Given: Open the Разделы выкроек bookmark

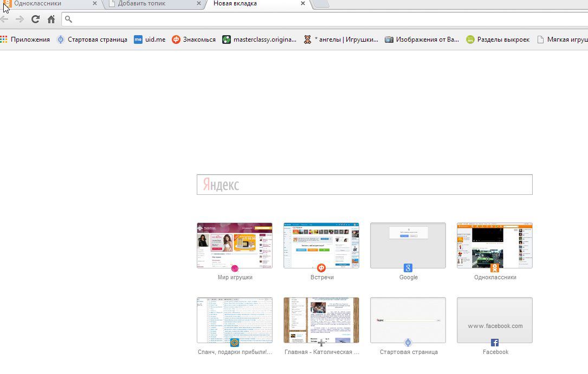Looking at the screenshot, I should [497, 40].
